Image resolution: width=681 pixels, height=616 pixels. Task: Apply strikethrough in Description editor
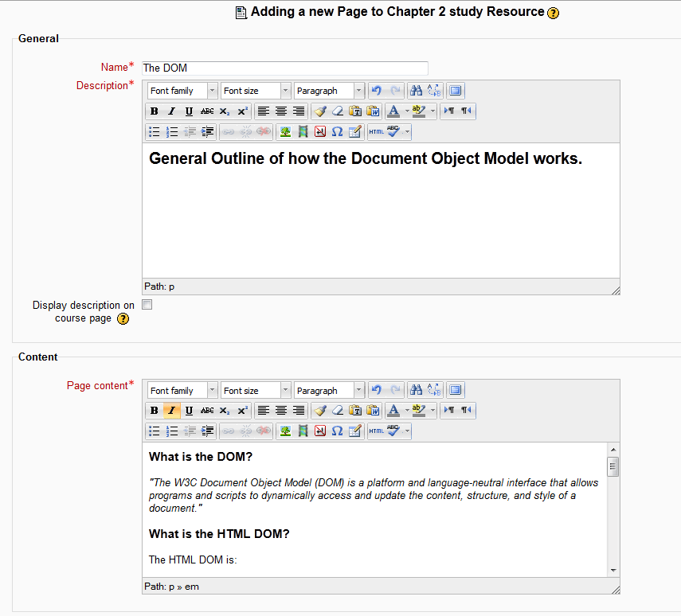(207, 111)
